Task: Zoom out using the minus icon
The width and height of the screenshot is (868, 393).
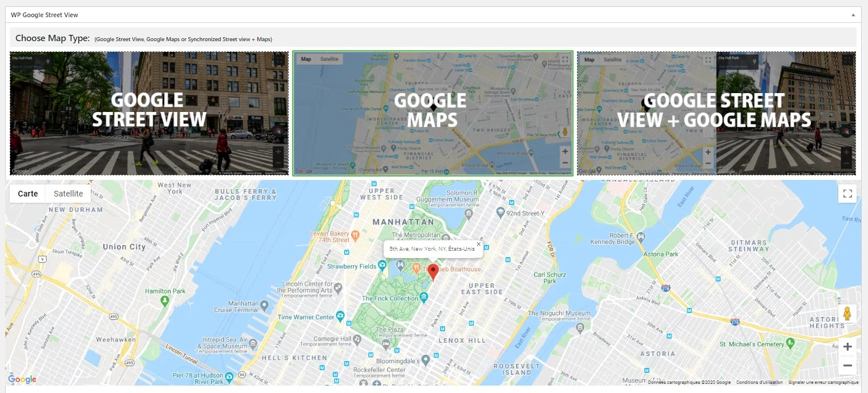Action: click(847, 365)
